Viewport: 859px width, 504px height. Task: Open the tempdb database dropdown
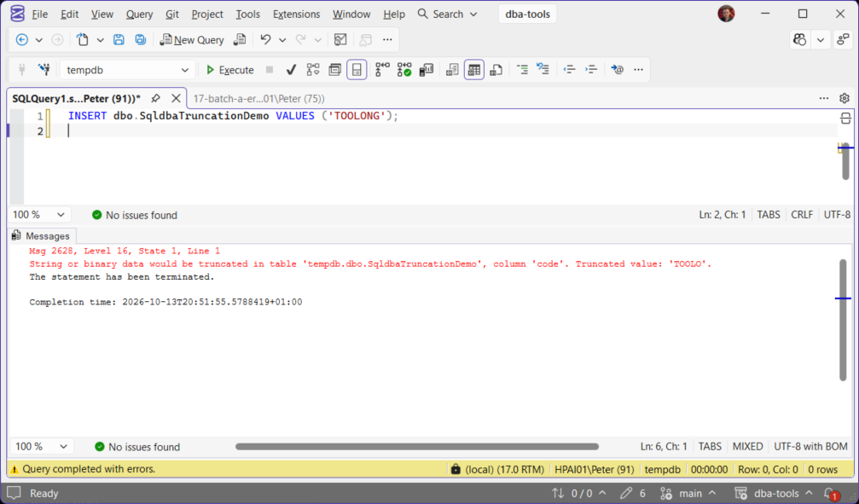pyautogui.click(x=126, y=70)
